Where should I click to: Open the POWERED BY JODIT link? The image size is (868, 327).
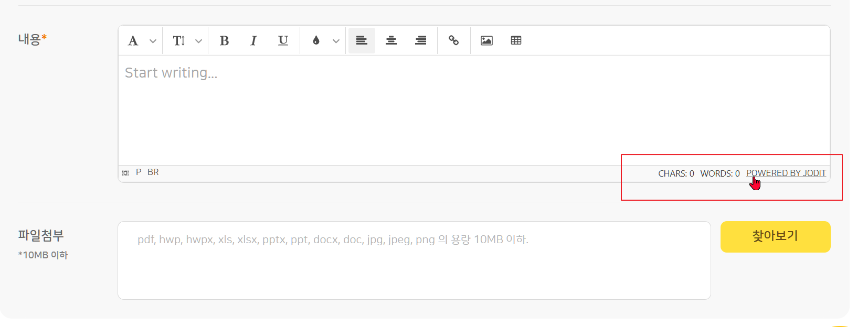click(786, 173)
